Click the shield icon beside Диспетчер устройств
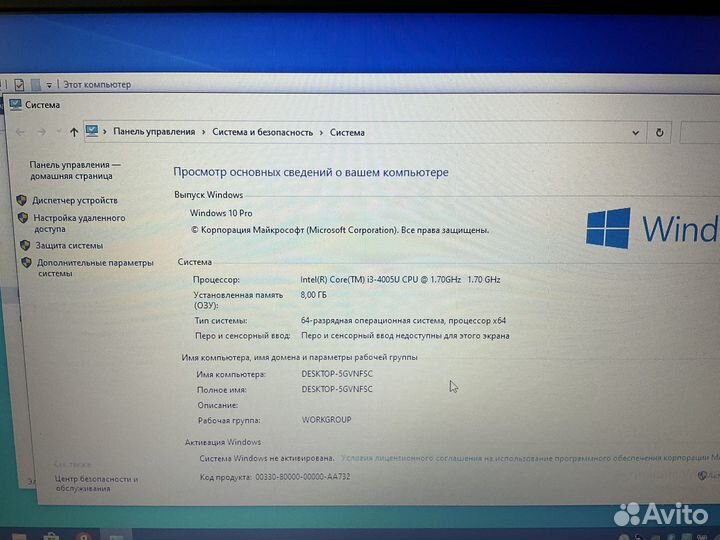Screen dimensions: 720x540 point(21,200)
